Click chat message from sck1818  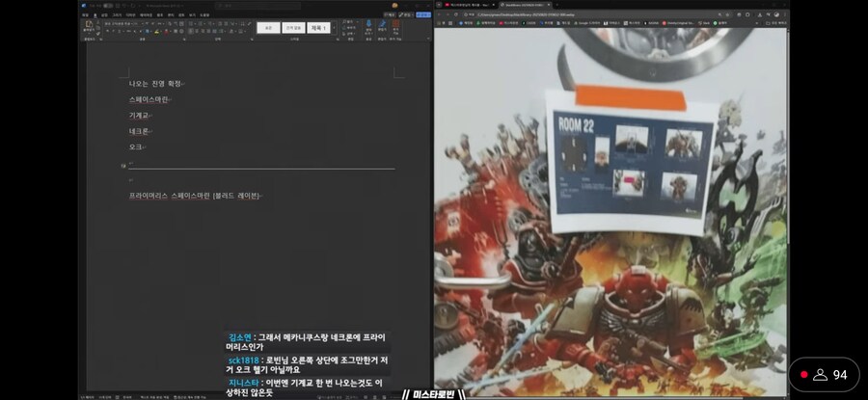coord(308,364)
